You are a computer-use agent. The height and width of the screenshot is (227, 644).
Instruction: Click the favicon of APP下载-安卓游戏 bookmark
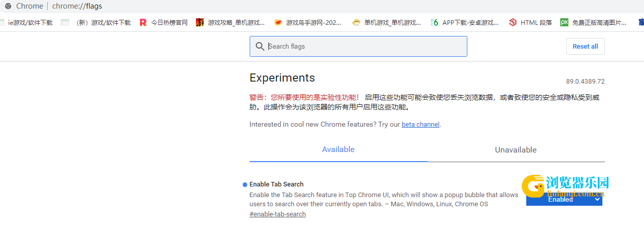434,22
